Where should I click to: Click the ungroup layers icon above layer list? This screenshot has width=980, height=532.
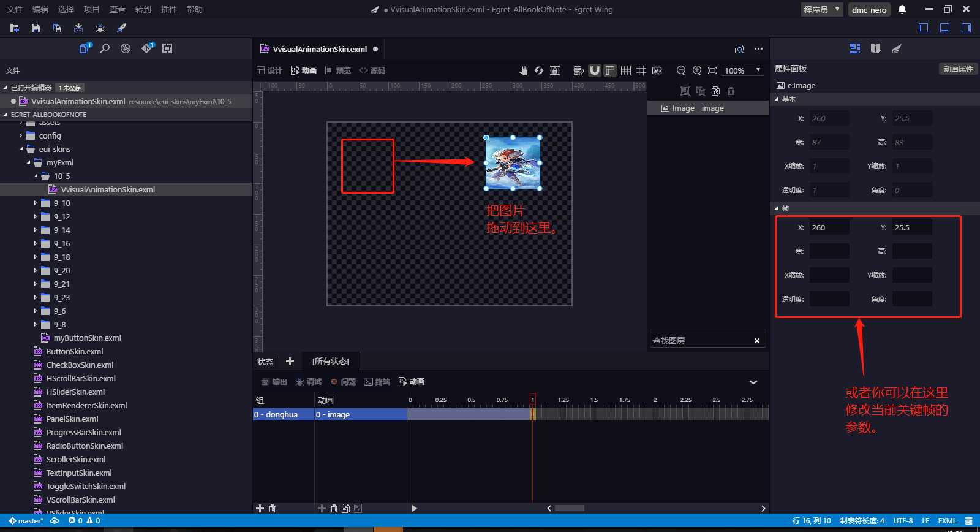[x=700, y=91]
